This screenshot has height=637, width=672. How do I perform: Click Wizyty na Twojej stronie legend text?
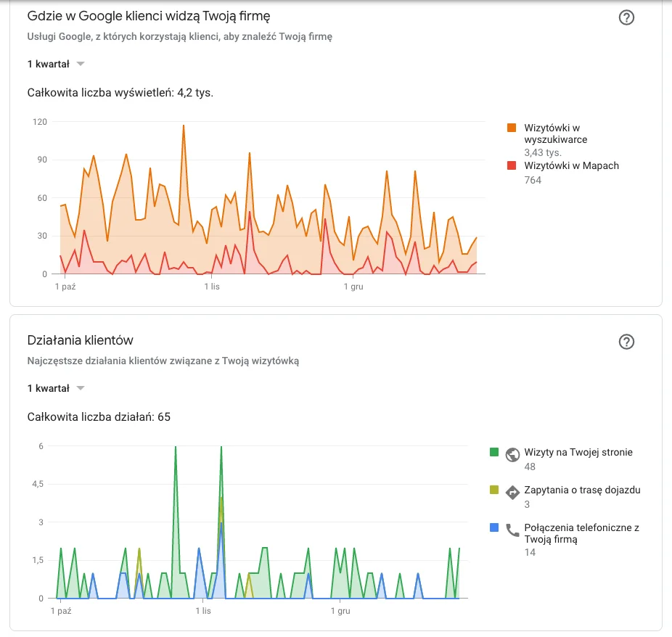pyautogui.click(x=578, y=452)
